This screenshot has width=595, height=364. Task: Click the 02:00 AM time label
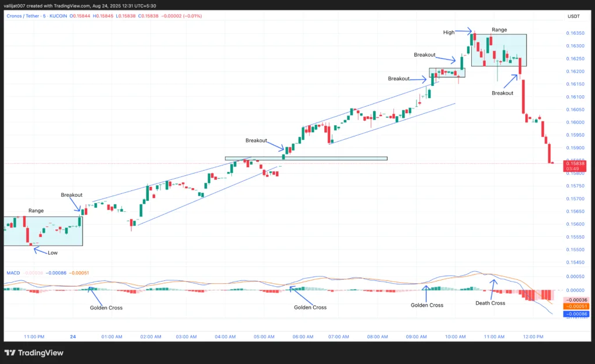point(150,336)
